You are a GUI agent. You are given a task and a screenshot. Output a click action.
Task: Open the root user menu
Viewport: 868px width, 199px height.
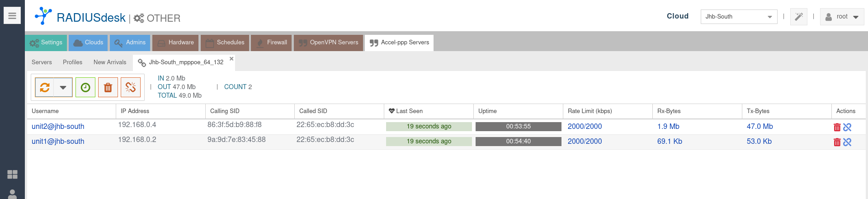tap(842, 17)
